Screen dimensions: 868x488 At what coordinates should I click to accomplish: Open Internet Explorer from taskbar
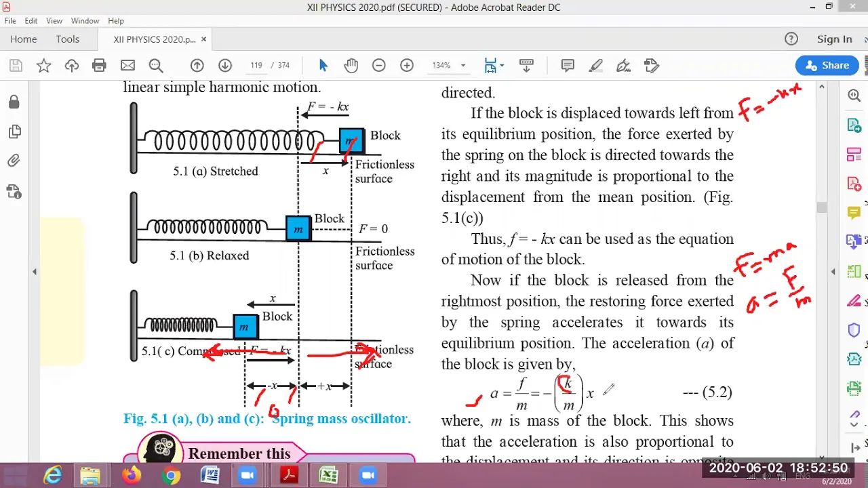pos(53,475)
